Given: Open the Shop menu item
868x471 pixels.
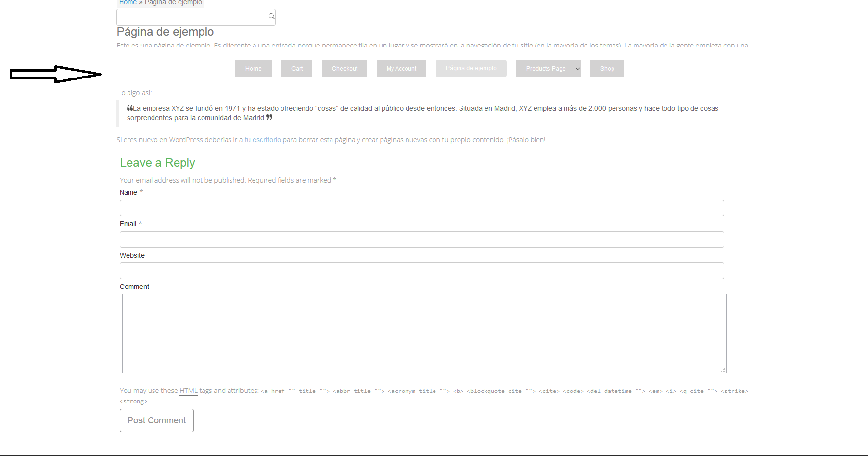Looking at the screenshot, I should pyautogui.click(x=607, y=69).
